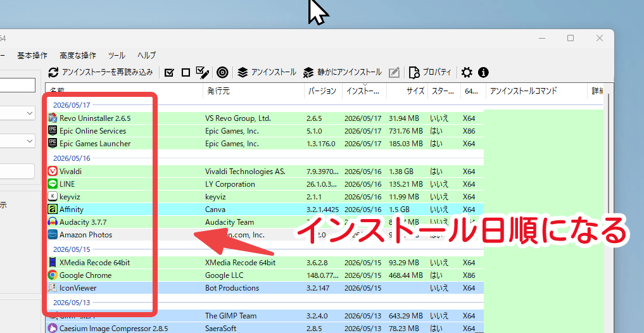
Task: Click The GIMP Team publisher cell
Action: point(231,316)
